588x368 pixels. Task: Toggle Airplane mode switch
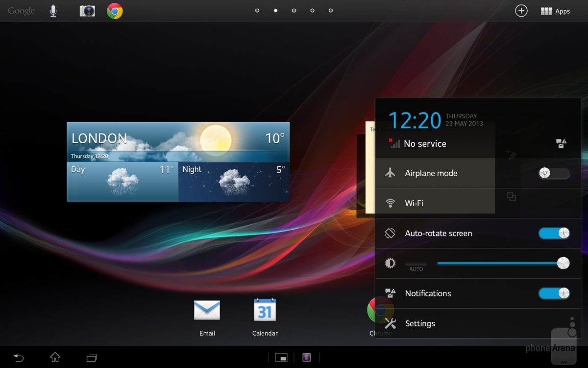point(554,173)
